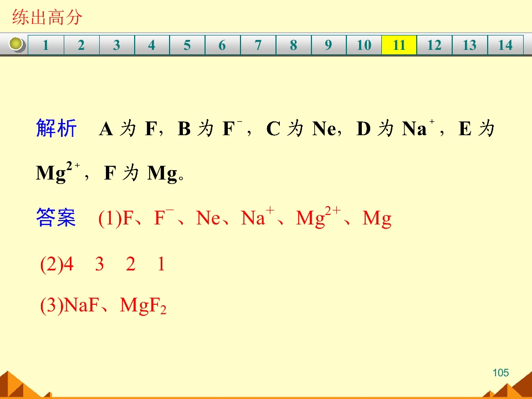Select question tab 7
The width and height of the screenshot is (532, 399).
(x=258, y=45)
